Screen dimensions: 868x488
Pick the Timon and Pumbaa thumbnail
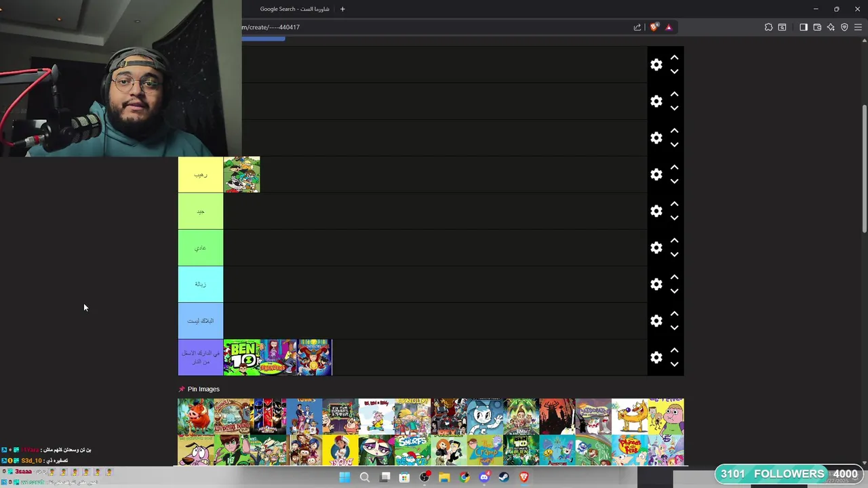196,417
